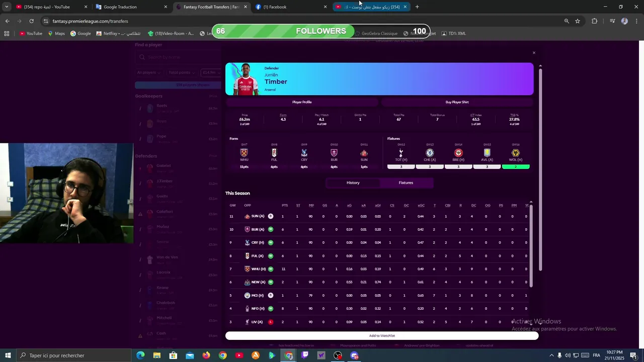Image resolution: width=644 pixels, height=362 pixels.
Task: Switch to the Fixtures tab in popup
Action: (x=406, y=183)
